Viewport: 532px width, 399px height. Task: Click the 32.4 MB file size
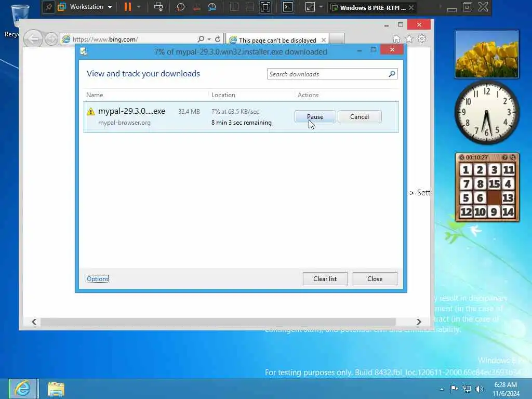tap(189, 111)
